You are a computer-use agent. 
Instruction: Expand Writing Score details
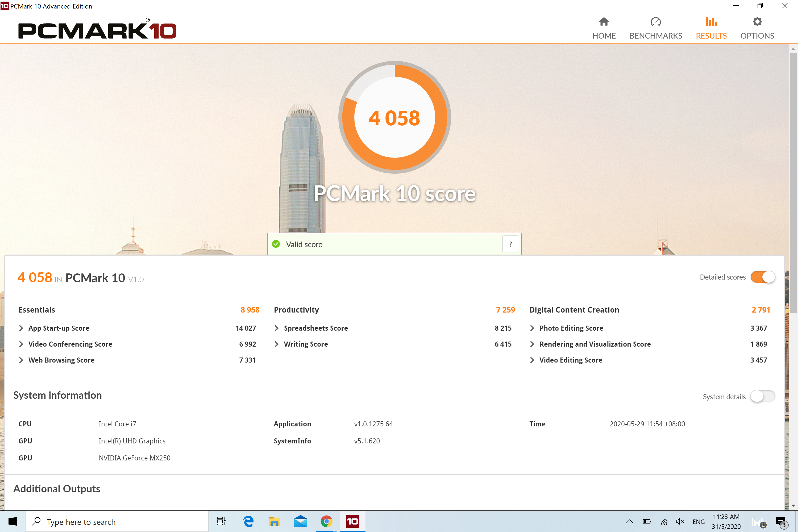tap(277, 344)
